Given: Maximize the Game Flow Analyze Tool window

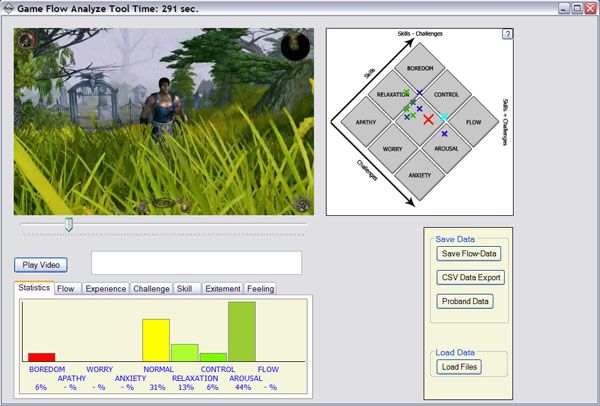Looking at the screenshot, I should [x=577, y=8].
